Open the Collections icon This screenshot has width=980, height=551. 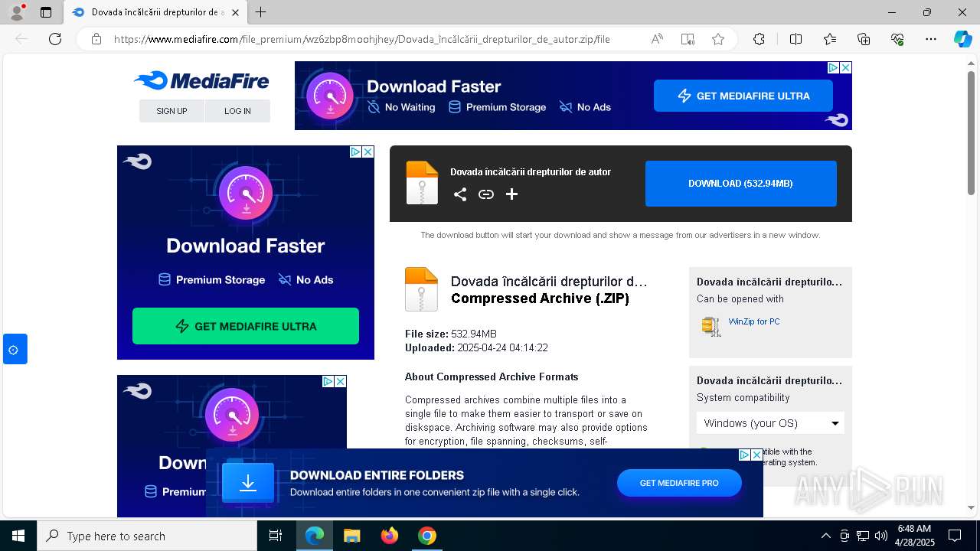click(x=864, y=39)
